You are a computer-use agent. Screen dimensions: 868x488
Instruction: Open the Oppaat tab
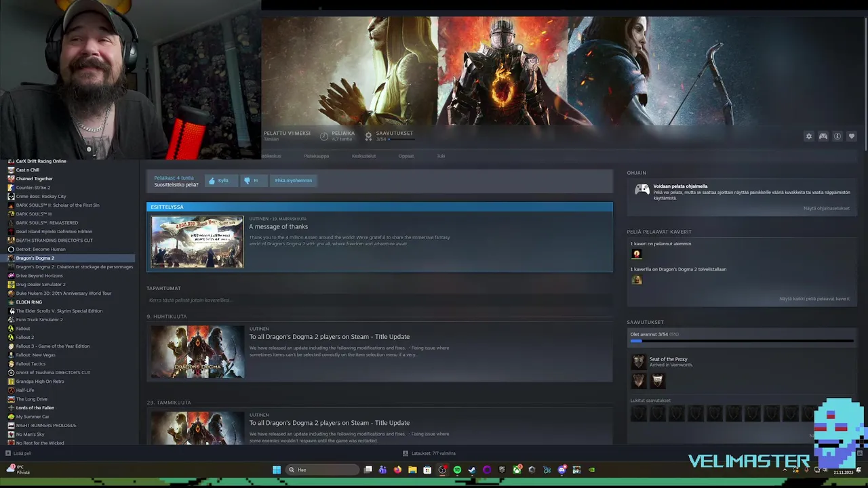[x=406, y=156]
